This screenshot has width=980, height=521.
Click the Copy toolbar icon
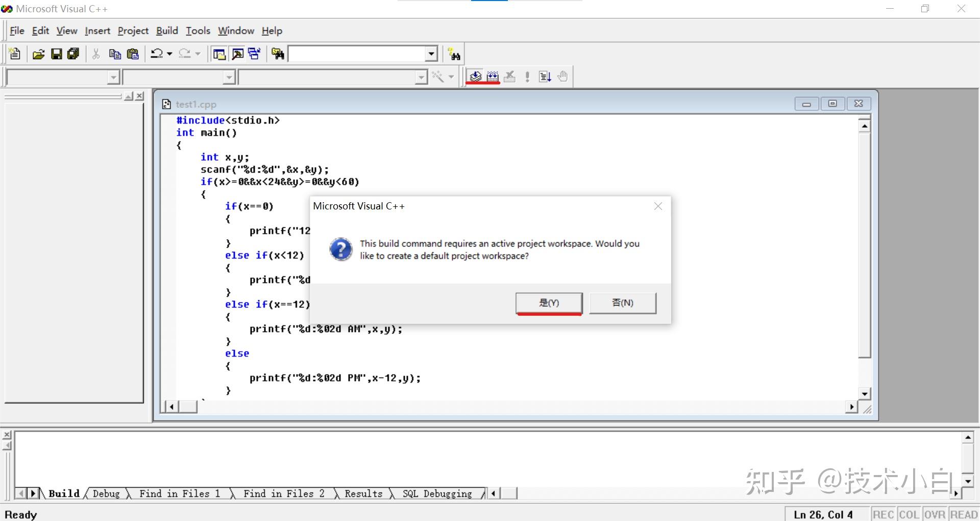(114, 54)
